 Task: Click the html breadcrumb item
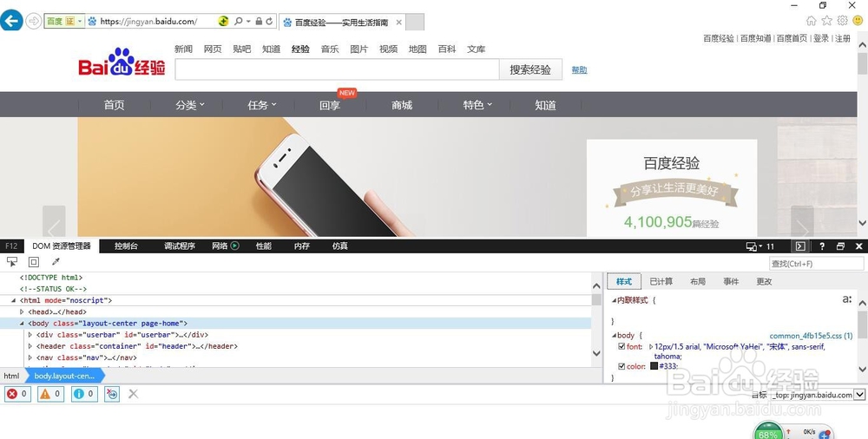[x=11, y=376]
